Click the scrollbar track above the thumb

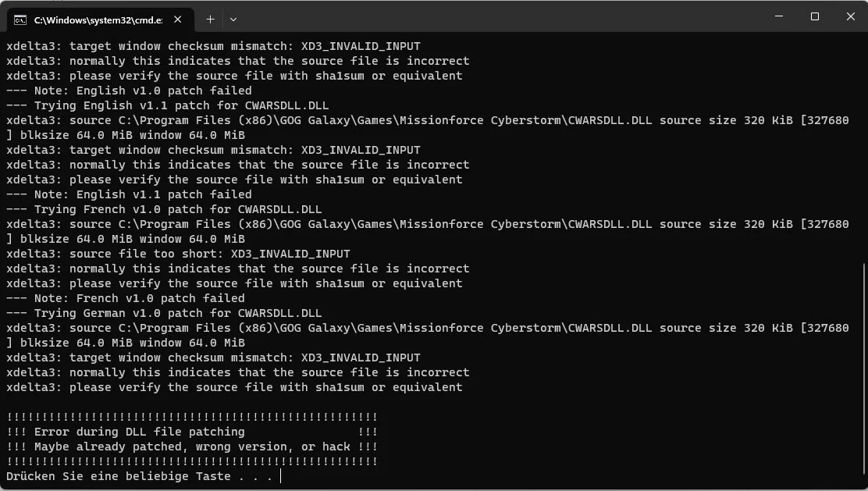863,149
